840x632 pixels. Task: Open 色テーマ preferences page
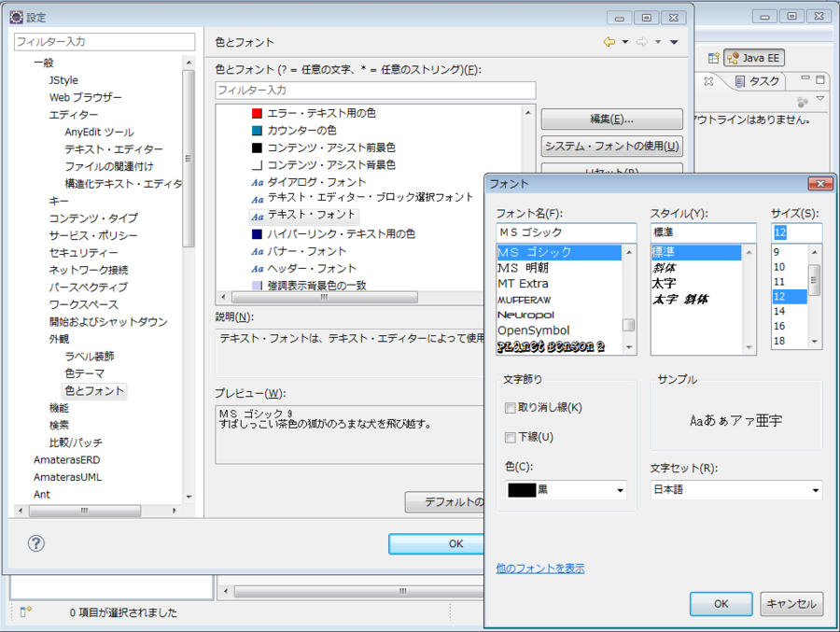click(85, 373)
